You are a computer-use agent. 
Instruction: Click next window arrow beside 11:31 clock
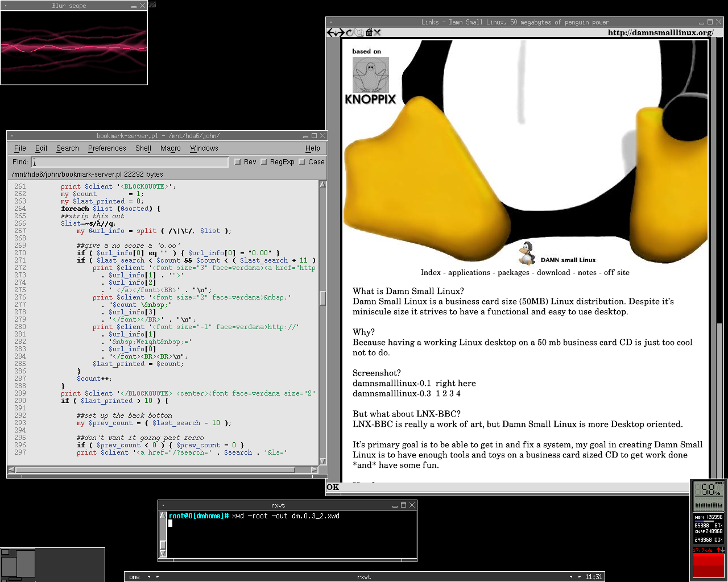click(x=580, y=577)
